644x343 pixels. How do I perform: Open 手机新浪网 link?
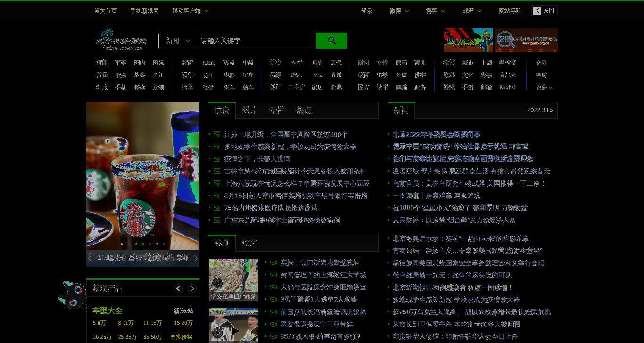click(x=145, y=11)
